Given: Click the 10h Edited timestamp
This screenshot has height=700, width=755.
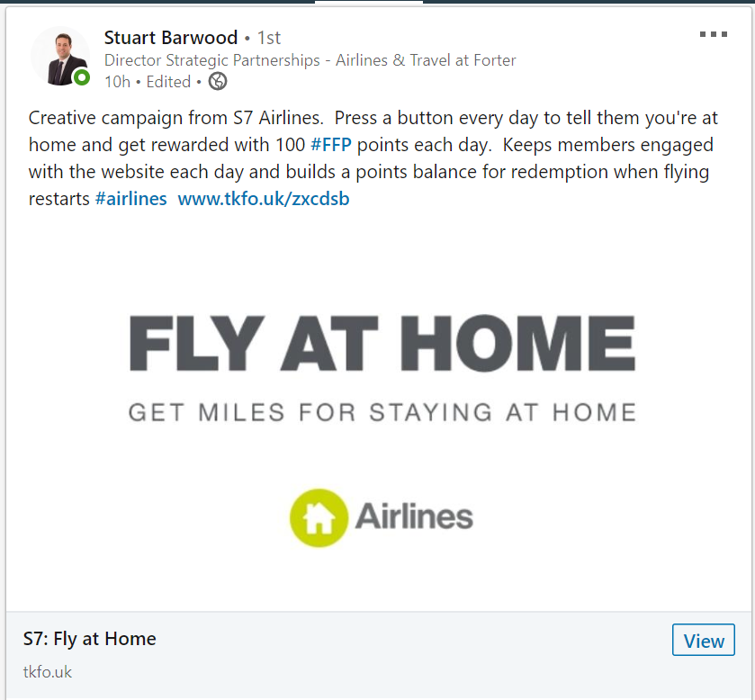Looking at the screenshot, I should point(148,82).
